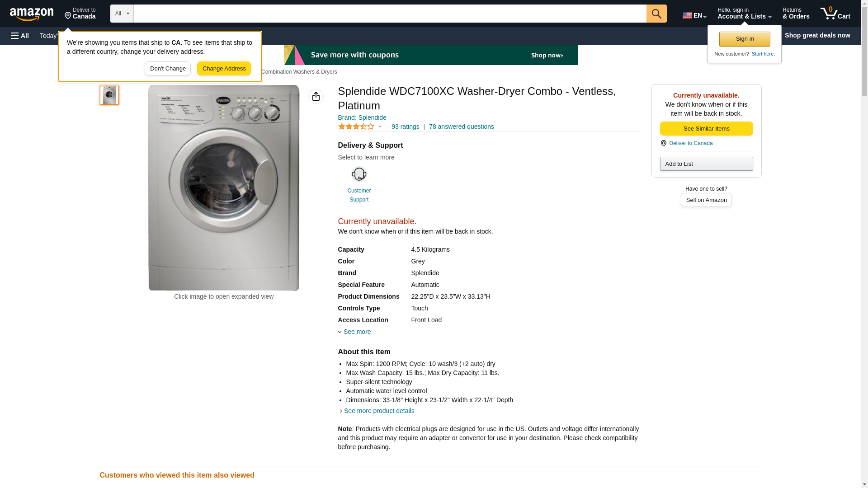Expand Account & Lists menu
The image size is (868, 488).
tap(744, 14)
